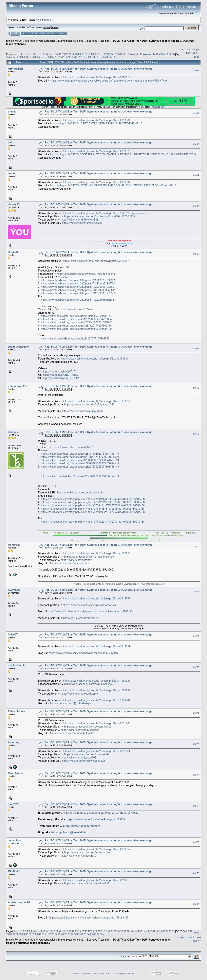Go to the HOME menu tab
Viewport: 207px width, 980px height.
click(15, 33)
